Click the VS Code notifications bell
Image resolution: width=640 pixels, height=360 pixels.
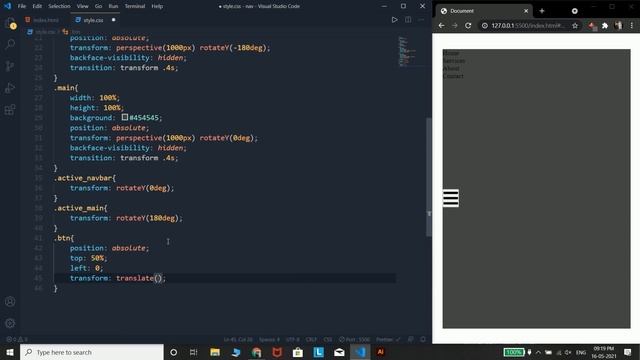[x=423, y=339]
